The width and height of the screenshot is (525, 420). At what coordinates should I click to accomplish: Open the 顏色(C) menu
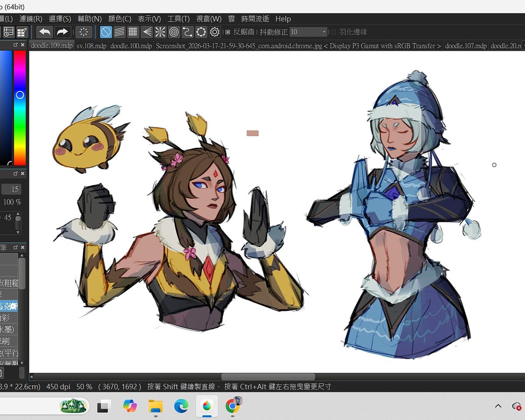coord(119,19)
